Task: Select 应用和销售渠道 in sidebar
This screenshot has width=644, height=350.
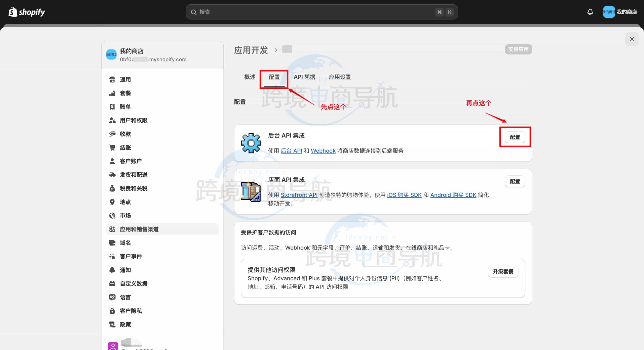Action: pos(139,229)
